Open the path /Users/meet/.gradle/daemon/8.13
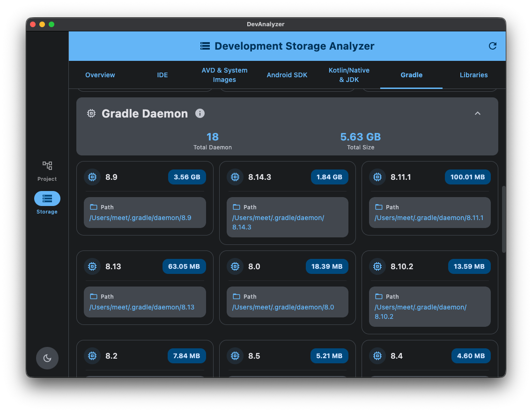 pyautogui.click(x=142, y=307)
